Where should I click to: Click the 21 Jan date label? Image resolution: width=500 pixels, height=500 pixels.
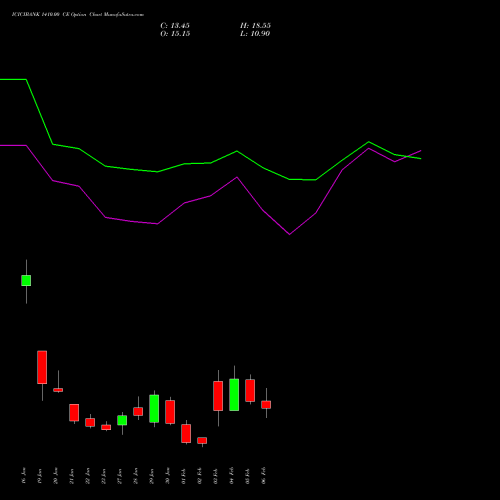point(72,475)
